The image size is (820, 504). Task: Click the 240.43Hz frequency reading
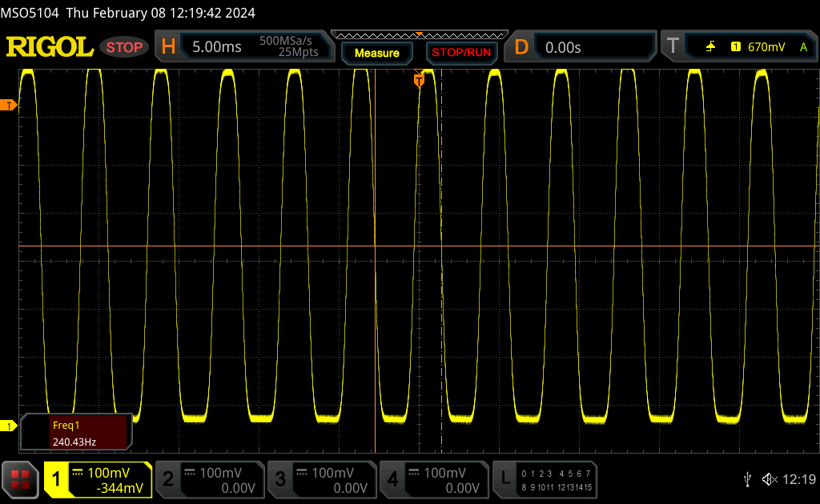point(74,442)
